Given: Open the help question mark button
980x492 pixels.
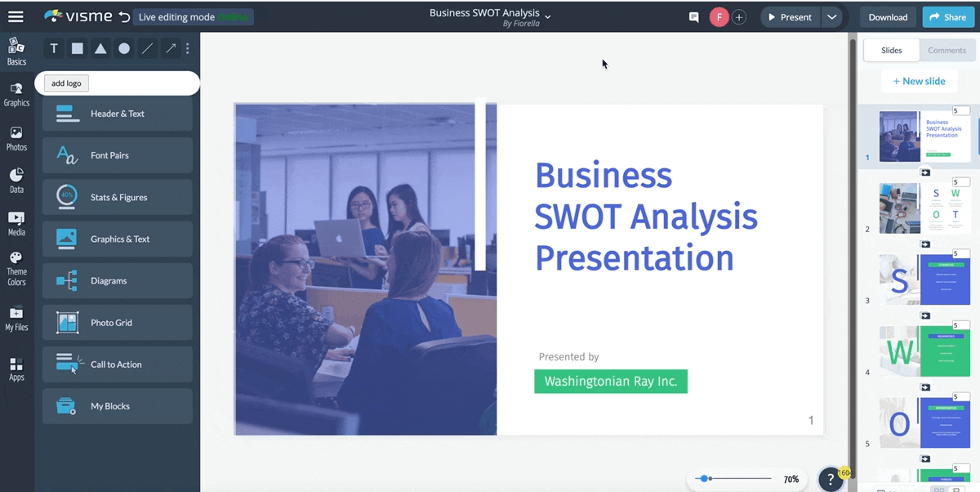Looking at the screenshot, I should pos(831,479).
